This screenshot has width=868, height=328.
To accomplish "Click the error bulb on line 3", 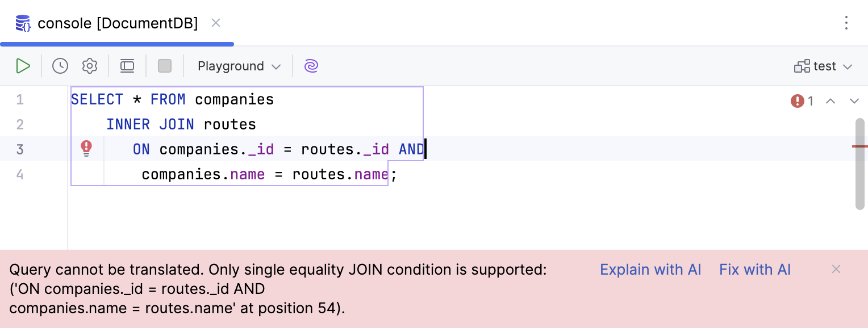I will tap(86, 148).
